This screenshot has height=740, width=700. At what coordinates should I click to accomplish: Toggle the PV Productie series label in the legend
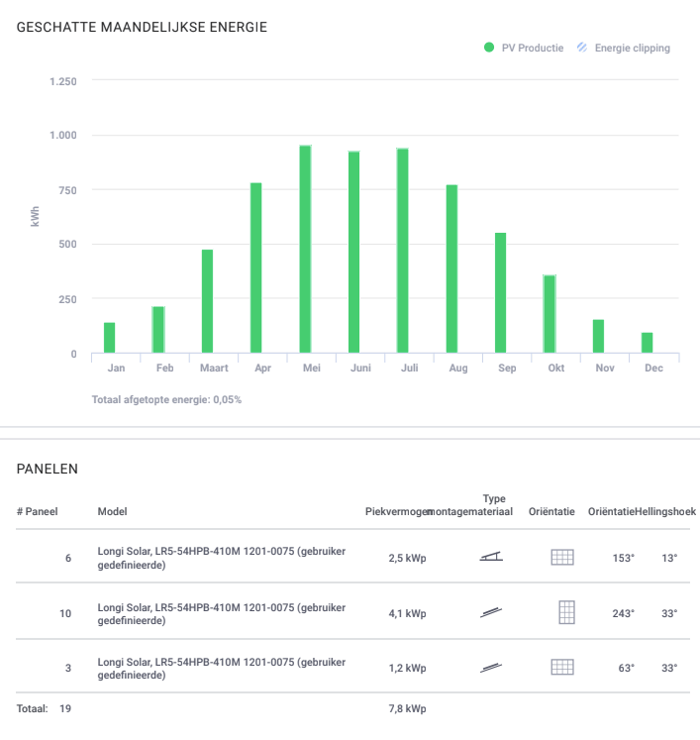[533, 48]
